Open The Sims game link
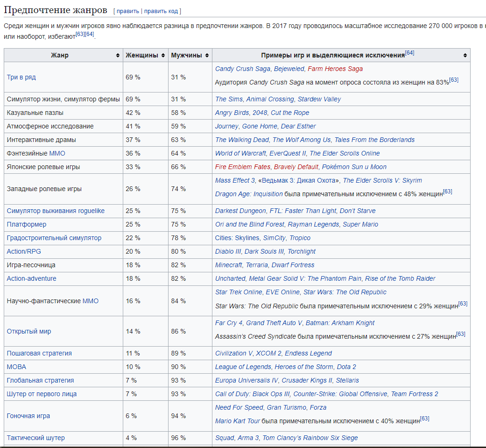This screenshot has width=486, height=448. pos(229,100)
